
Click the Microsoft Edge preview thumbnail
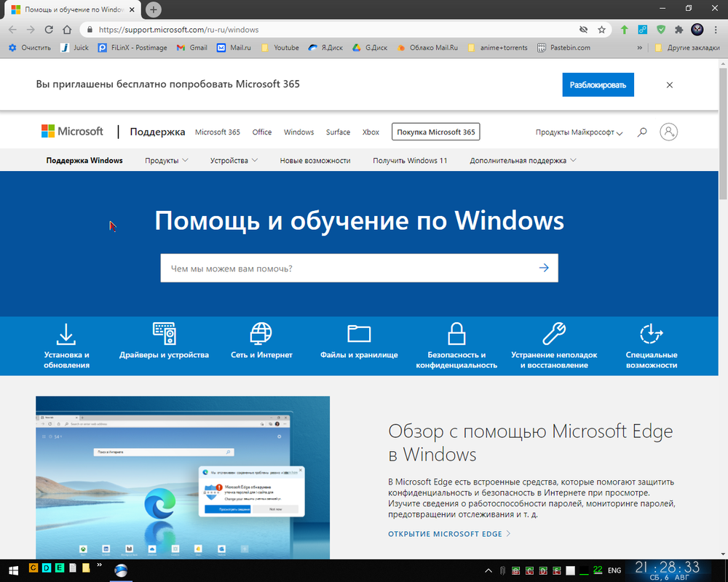click(183, 477)
